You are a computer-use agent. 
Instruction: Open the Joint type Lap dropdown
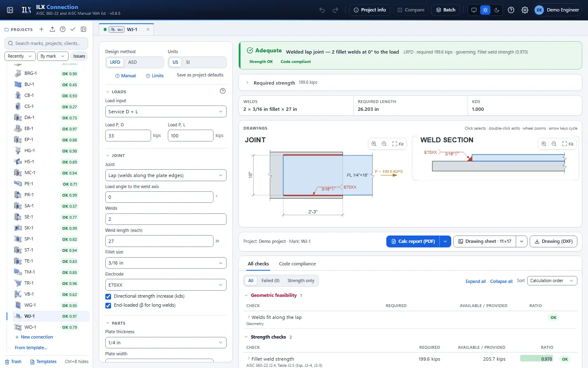pyautogui.click(x=166, y=175)
